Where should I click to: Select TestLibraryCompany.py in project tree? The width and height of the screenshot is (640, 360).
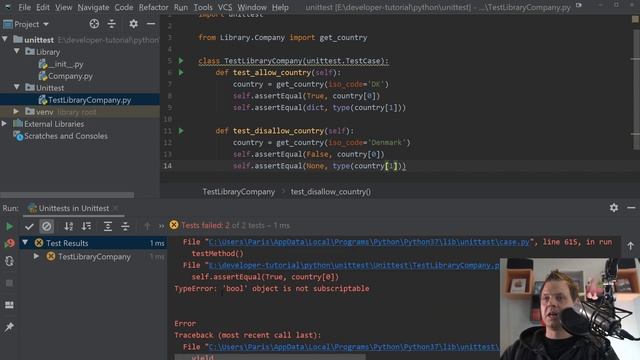point(85,100)
